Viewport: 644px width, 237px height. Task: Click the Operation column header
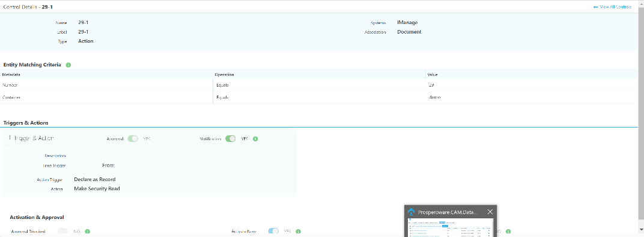319,75
